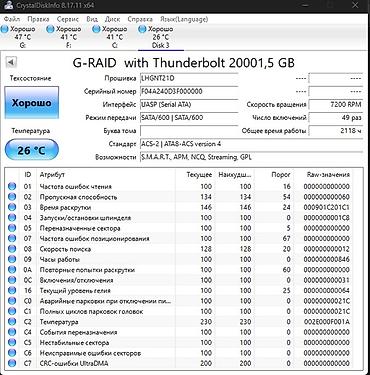Viewport: 370px width, 375px height.
Task: Select the Частота ошибок чтения row text
Action: [76, 186]
